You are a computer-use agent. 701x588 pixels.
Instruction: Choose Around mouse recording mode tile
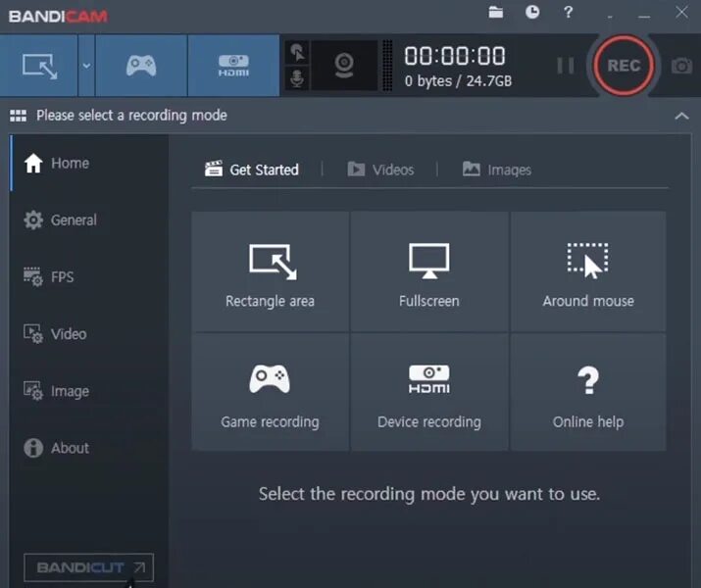(x=588, y=271)
